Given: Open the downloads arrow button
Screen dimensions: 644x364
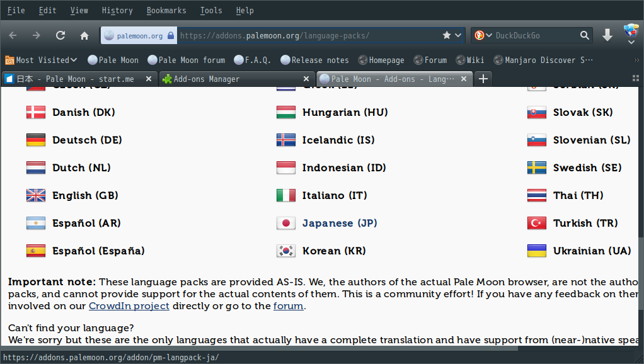Looking at the screenshot, I should [607, 35].
